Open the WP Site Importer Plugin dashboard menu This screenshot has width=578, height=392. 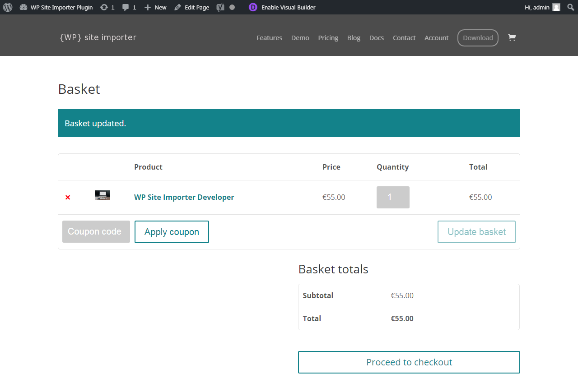[56, 7]
